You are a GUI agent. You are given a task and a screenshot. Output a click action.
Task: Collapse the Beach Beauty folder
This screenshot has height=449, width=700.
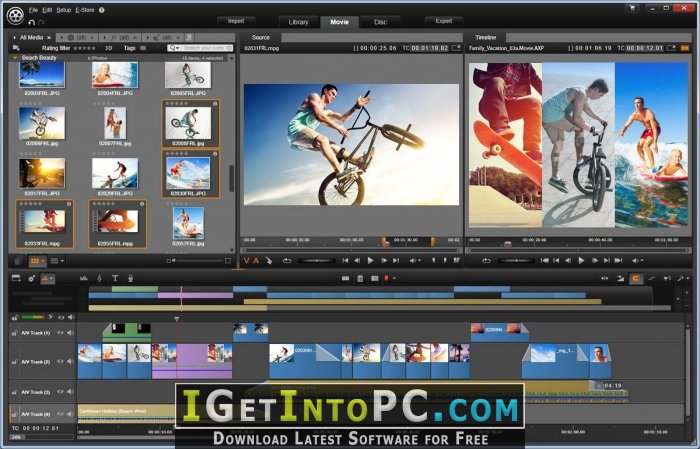tap(15, 58)
